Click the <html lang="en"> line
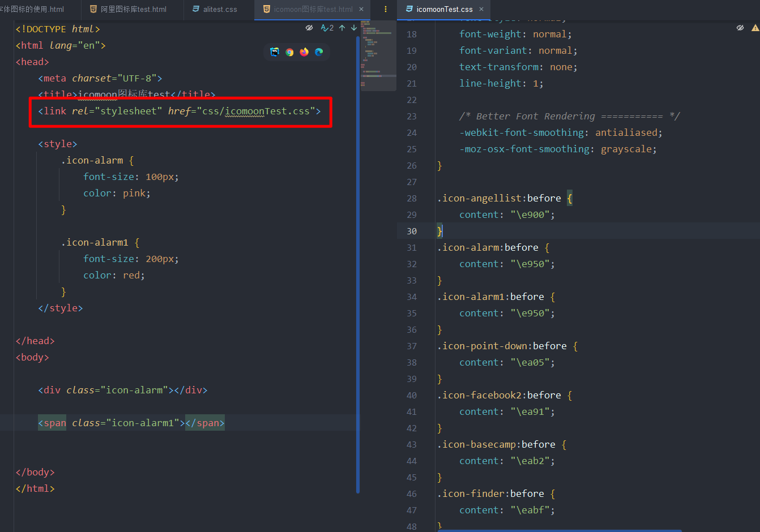 (x=61, y=45)
